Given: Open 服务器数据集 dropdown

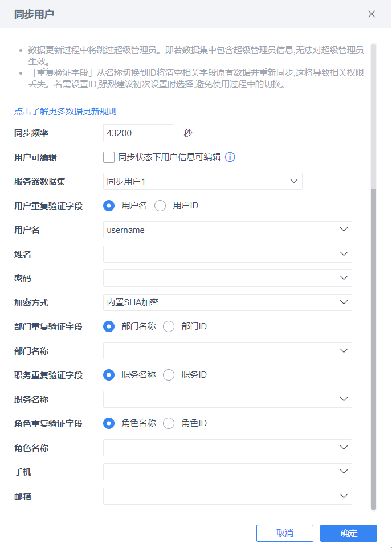Looking at the screenshot, I should coord(203,181).
